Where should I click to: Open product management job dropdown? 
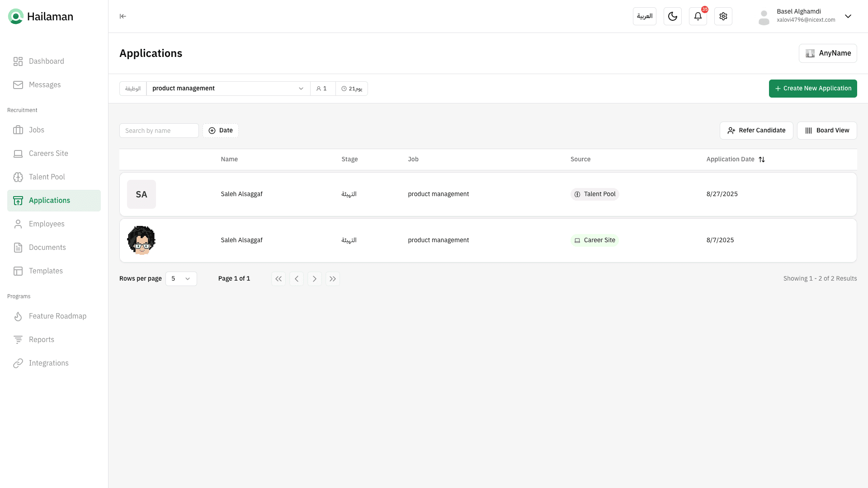tap(228, 89)
